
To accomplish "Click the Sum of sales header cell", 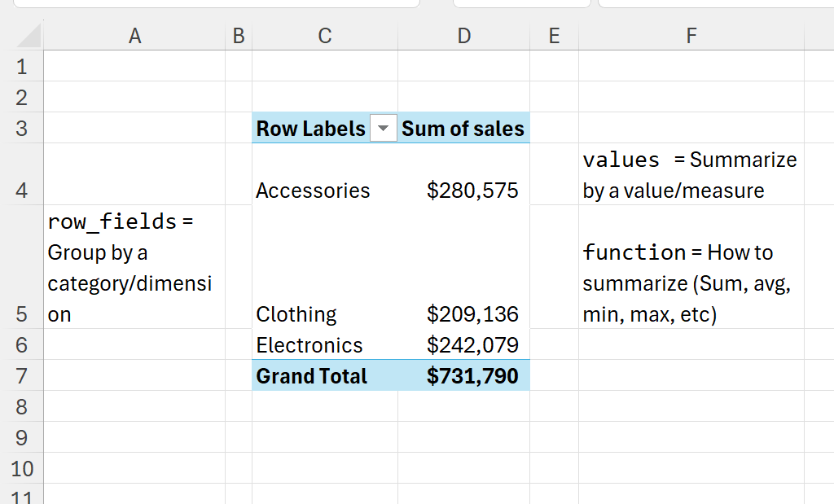I will point(463,129).
